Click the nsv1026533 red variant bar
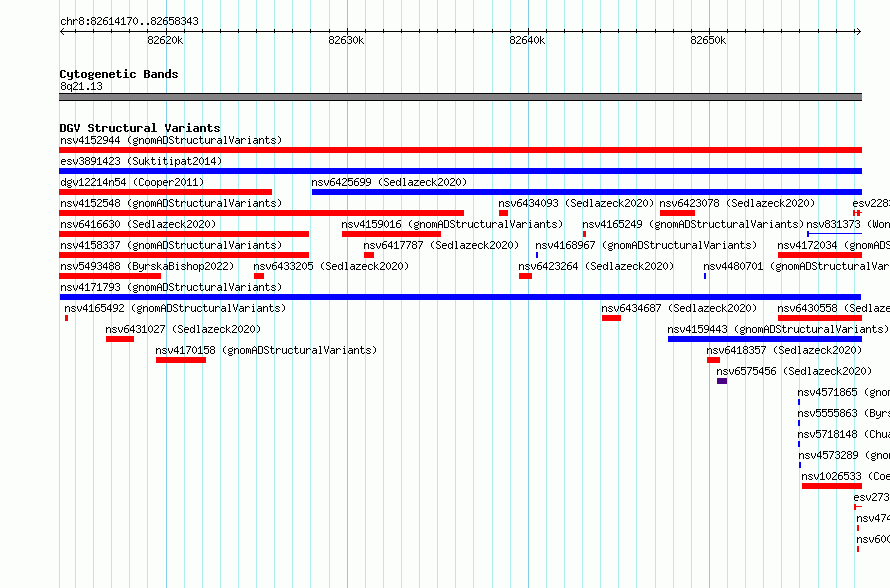Image resolution: width=890 pixels, height=588 pixels. point(832,486)
